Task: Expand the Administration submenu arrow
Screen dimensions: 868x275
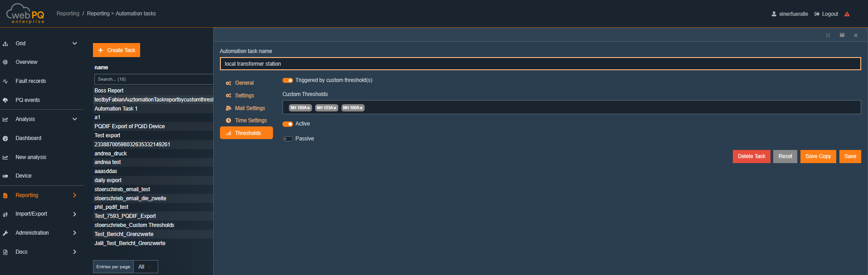Action: 75,233
